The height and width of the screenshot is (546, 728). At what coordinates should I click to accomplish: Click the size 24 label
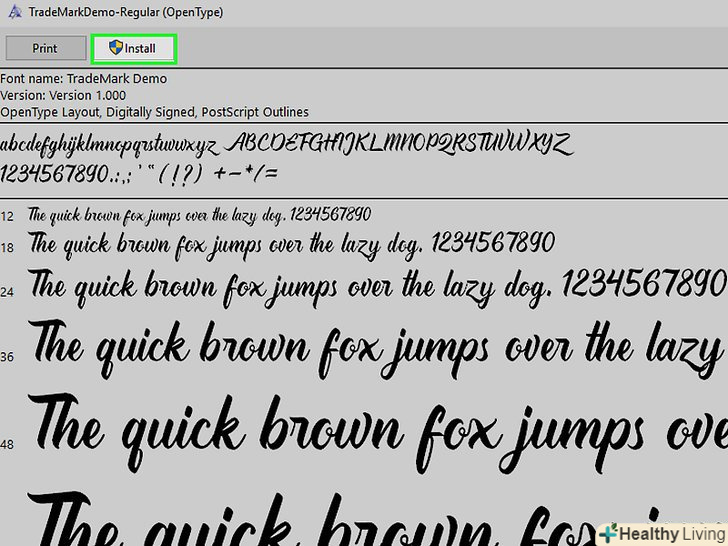pyautogui.click(x=8, y=292)
